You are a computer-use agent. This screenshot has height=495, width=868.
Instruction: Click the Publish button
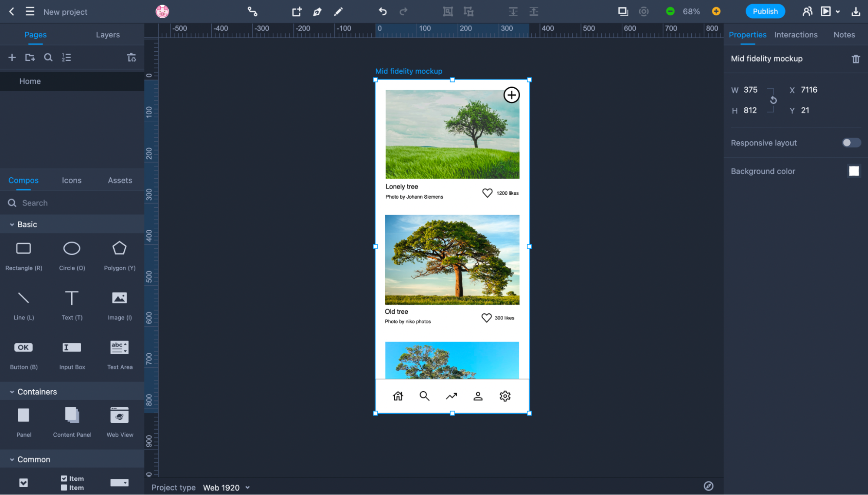(x=765, y=12)
